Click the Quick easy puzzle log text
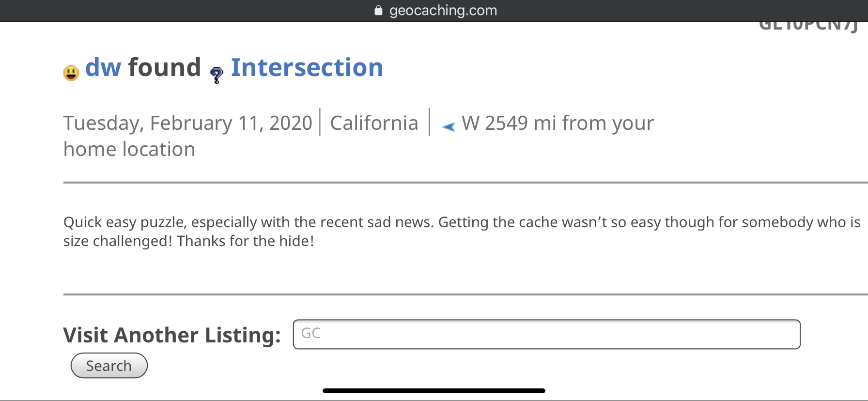 (462, 231)
